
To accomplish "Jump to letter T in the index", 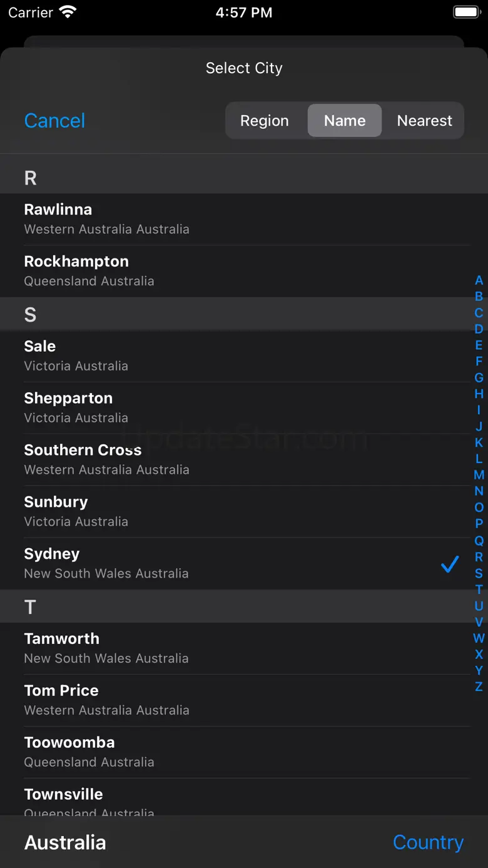I will [479, 589].
